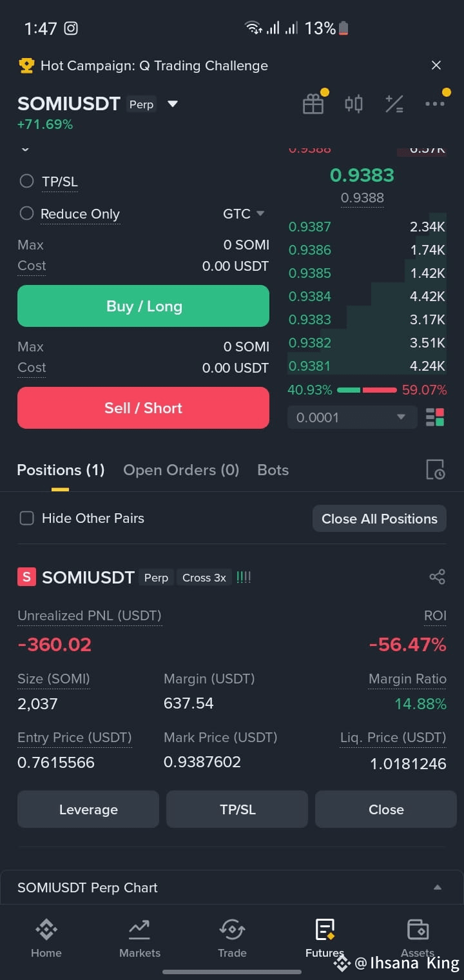Image resolution: width=464 pixels, height=980 pixels.
Task: Switch to the Bots tab
Action: pos(273,470)
